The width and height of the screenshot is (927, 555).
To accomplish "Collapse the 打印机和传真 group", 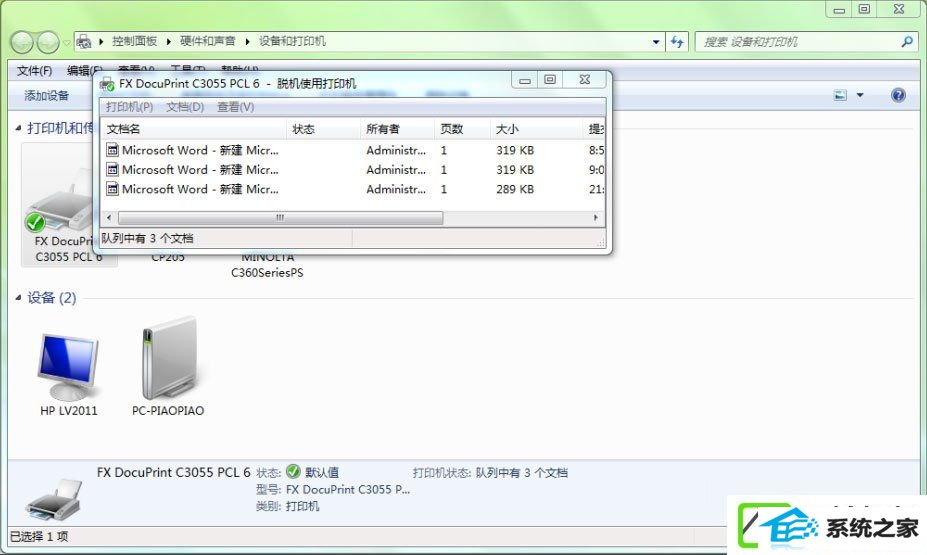I will (x=18, y=128).
